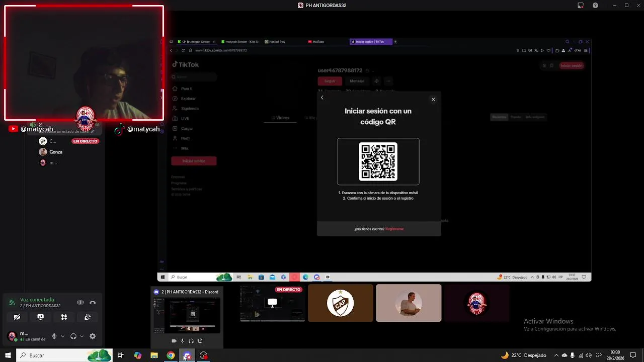Open Task View from taskbar

coord(121,355)
